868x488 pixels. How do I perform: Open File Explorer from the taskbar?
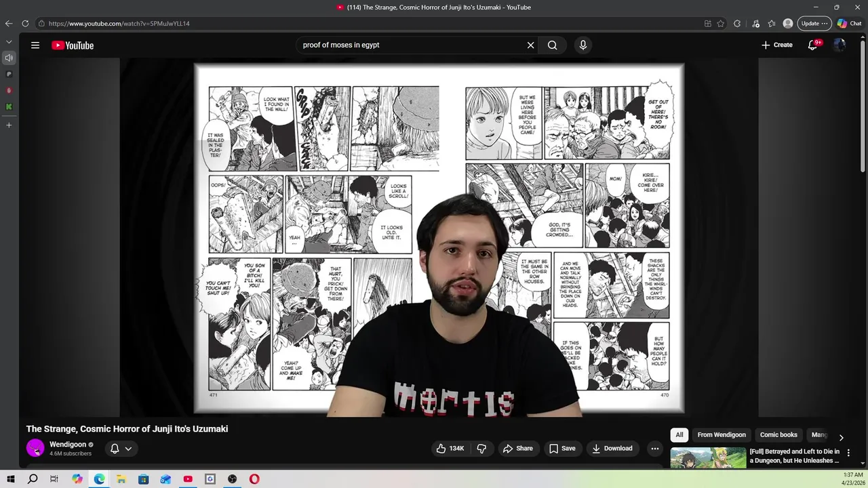click(x=121, y=479)
